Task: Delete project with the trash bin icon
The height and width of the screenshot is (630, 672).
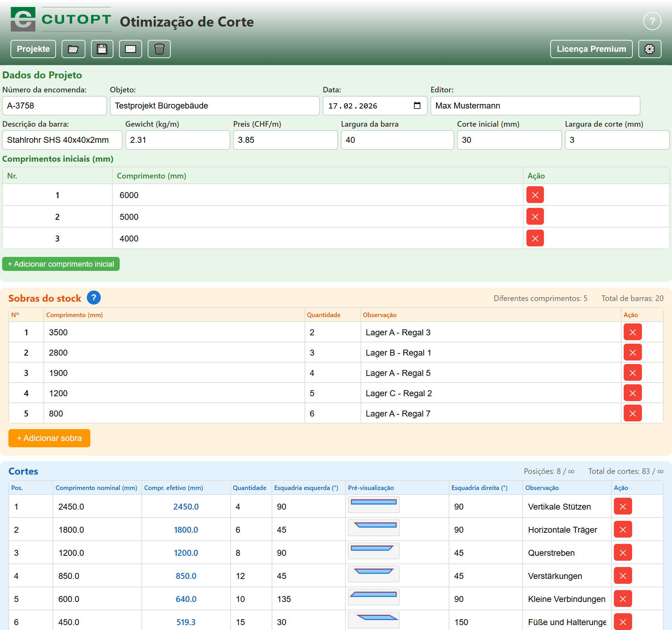Action: point(159,49)
